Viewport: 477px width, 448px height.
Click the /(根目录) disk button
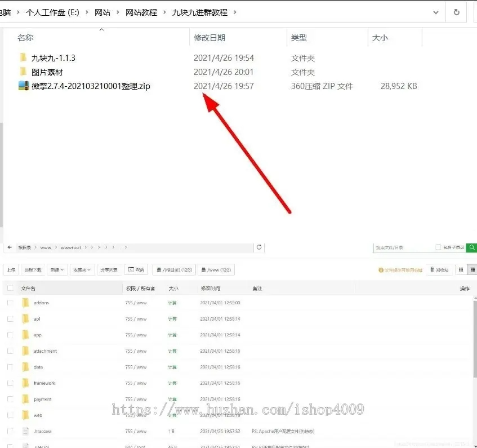point(175,270)
